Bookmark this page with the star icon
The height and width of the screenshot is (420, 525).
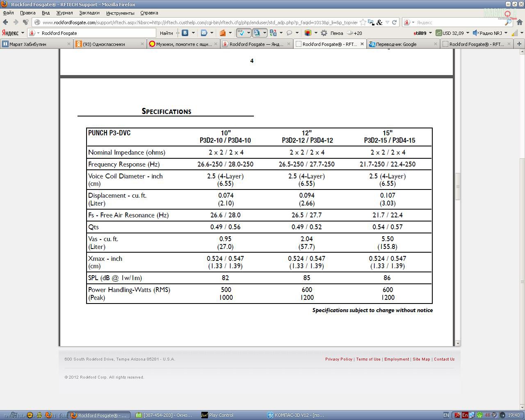[363, 22]
